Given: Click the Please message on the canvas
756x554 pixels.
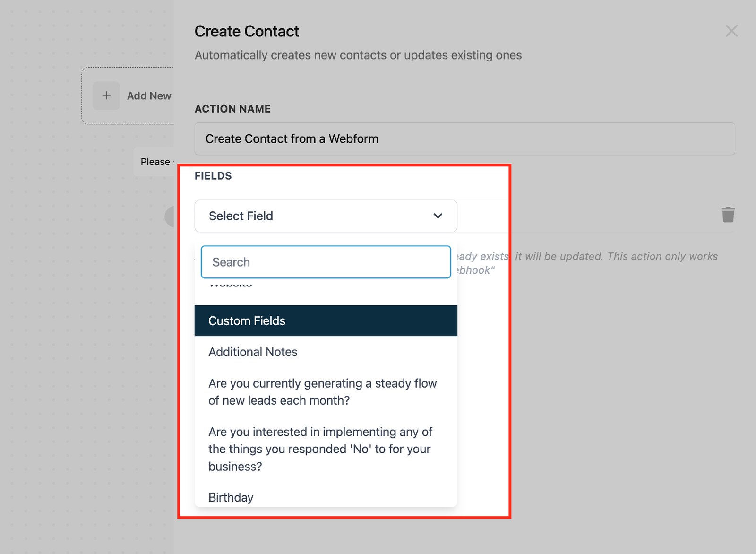Looking at the screenshot, I should 155,162.
